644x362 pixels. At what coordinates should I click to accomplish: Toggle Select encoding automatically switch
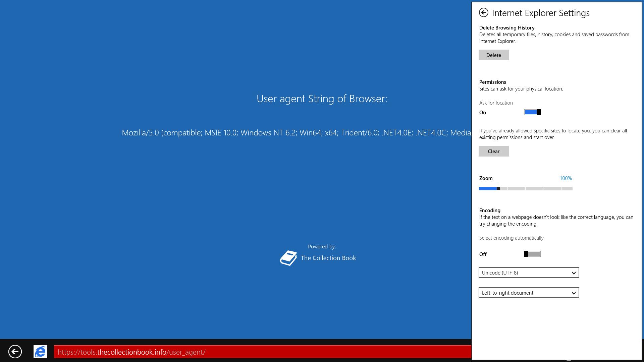pyautogui.click(x=532, y=254)
